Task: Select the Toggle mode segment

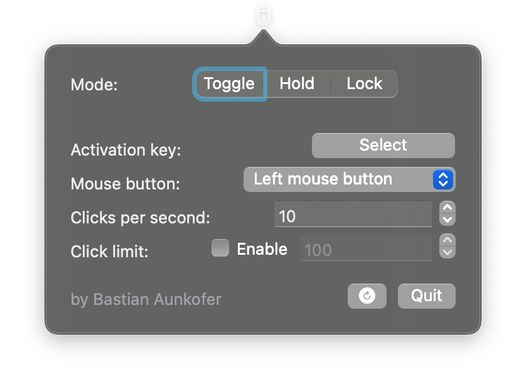Action: pyautogui.click(x=230, y=84)
